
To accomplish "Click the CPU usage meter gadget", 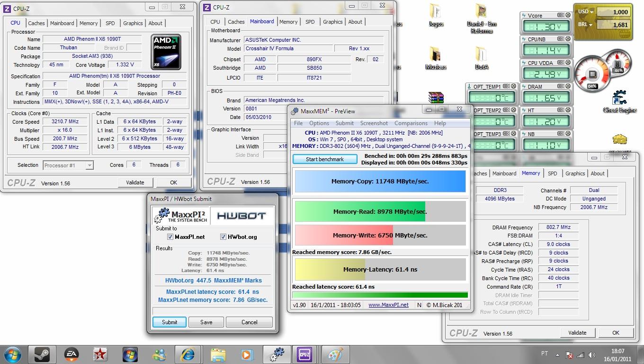I will point(592,74).
